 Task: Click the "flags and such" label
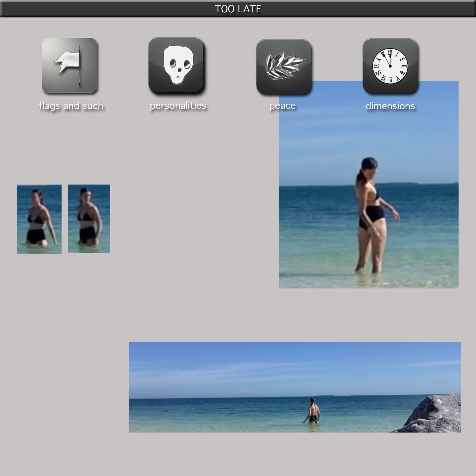71,106
